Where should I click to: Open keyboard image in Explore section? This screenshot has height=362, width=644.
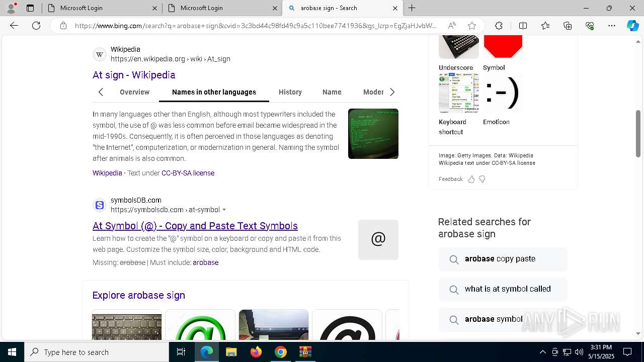[127, 325]
